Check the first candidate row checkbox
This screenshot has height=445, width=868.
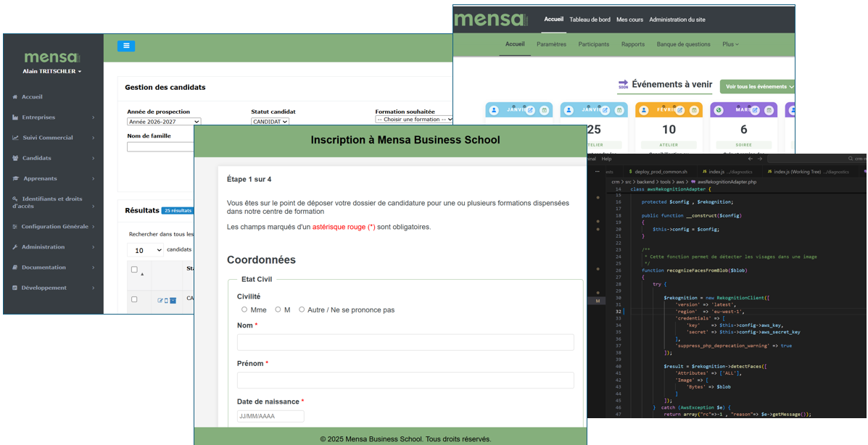(x=133, y=299)
